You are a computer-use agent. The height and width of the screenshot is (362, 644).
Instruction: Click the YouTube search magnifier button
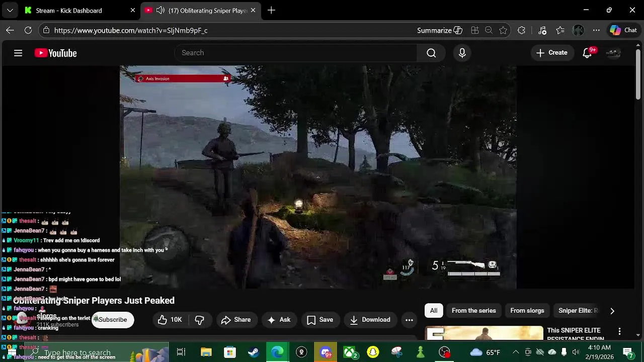tap(431, 53)
